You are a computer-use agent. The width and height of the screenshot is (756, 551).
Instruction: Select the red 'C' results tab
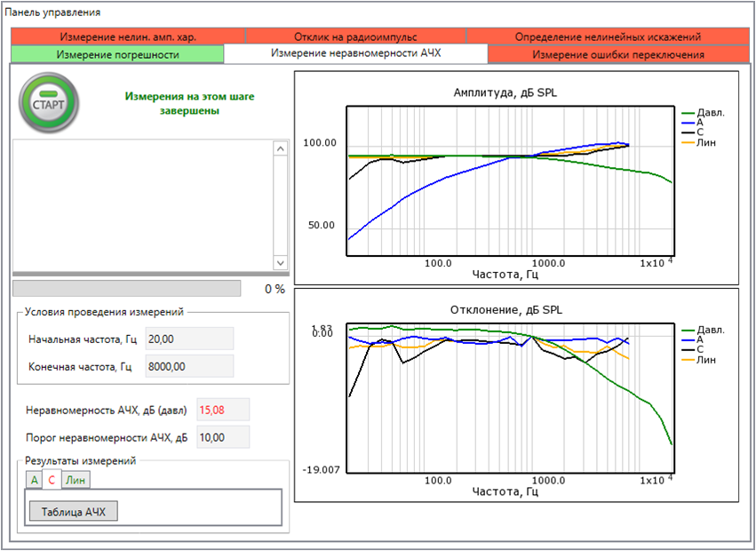point(52,480)
